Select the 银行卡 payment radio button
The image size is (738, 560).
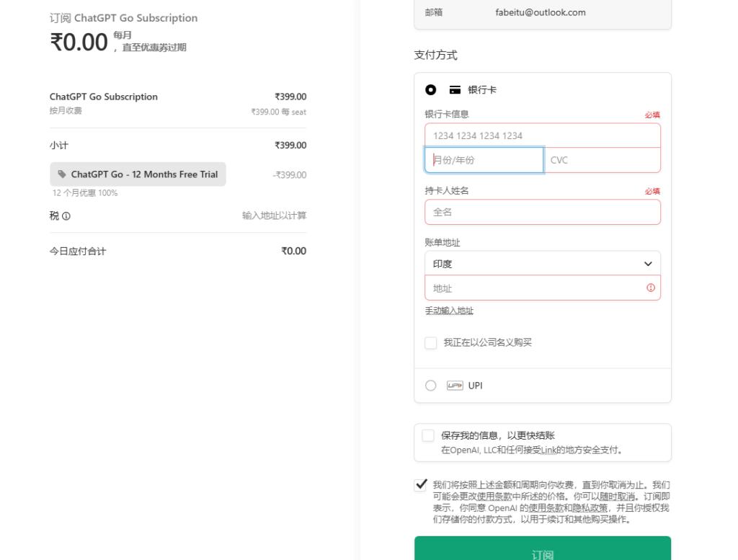coord(430,89)
